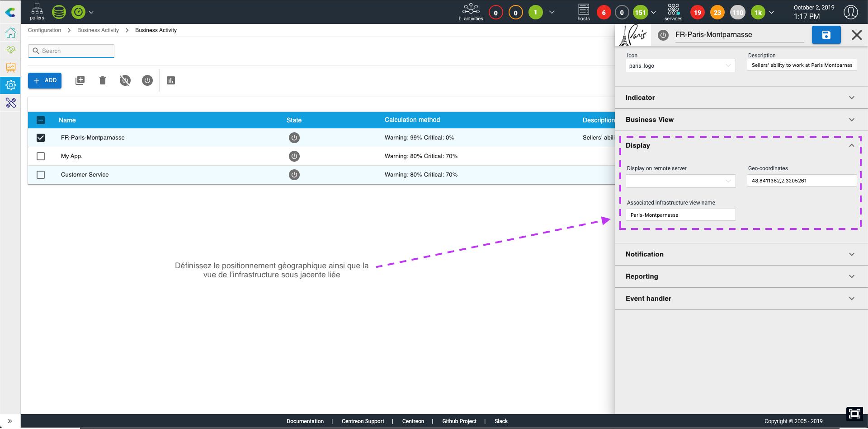Screen dimensions: 868x429
Task: Open the Configuration gear in sidebar
Action: (11, 85)
